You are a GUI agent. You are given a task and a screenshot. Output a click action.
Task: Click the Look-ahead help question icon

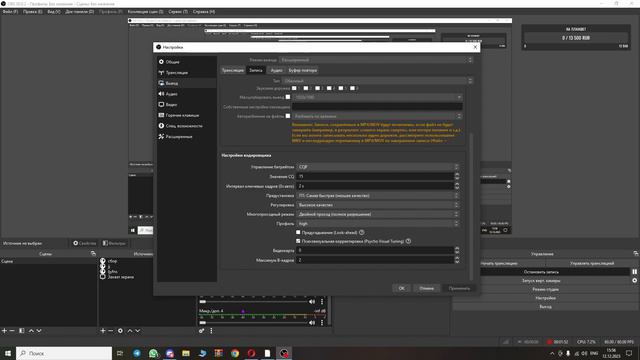(362, 232)
